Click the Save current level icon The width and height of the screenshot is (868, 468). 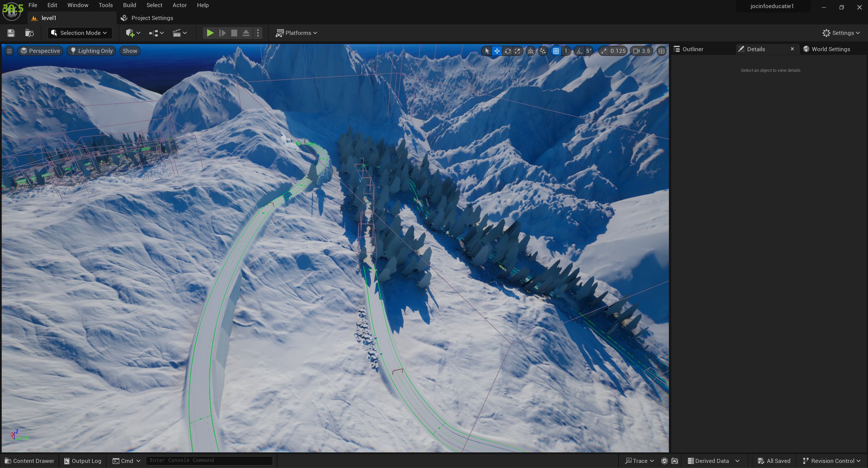11,33
